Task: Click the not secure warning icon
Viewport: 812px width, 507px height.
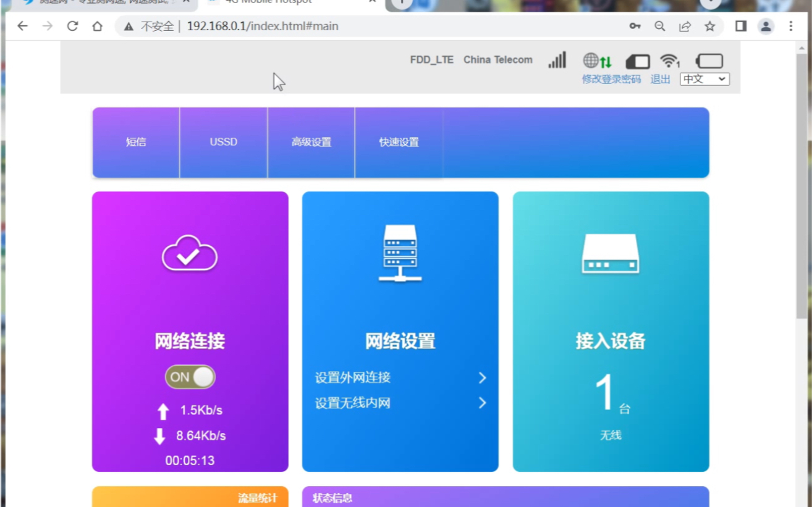Action: pyautogui.click(x=129, y=27)
